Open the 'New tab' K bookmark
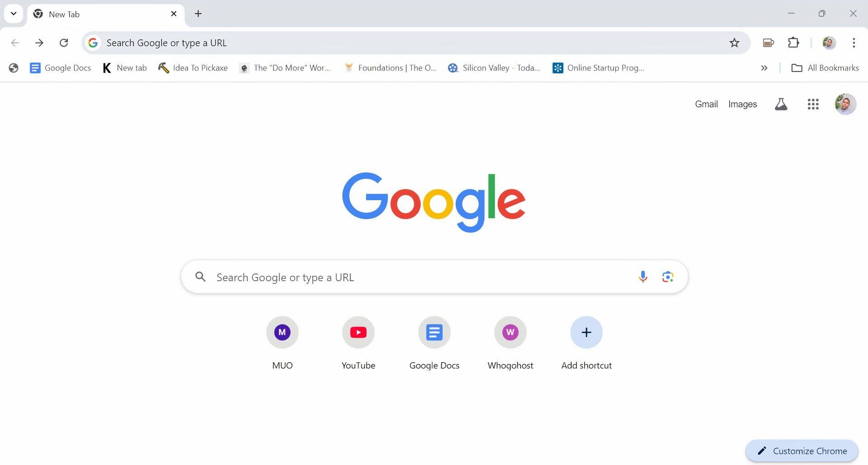 [125, 68]
